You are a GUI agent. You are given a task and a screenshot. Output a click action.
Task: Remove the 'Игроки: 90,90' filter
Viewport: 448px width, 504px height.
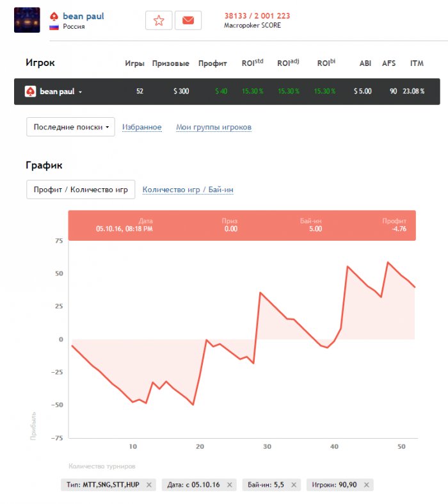(366, 485)
